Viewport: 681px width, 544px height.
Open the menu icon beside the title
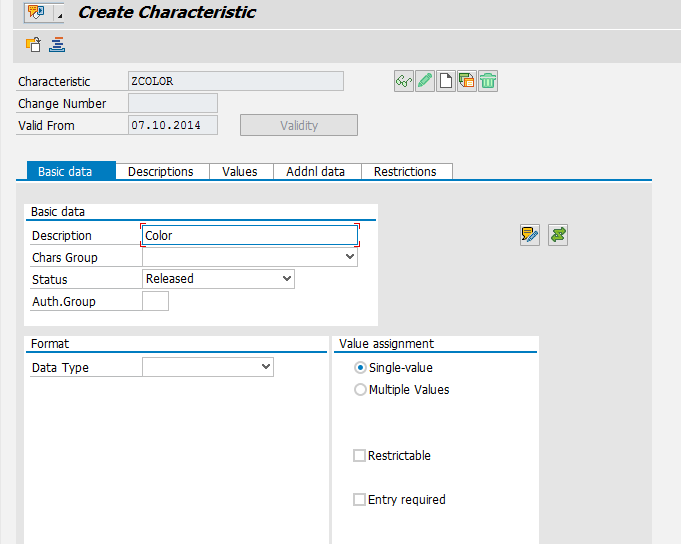tap(37, 13)
